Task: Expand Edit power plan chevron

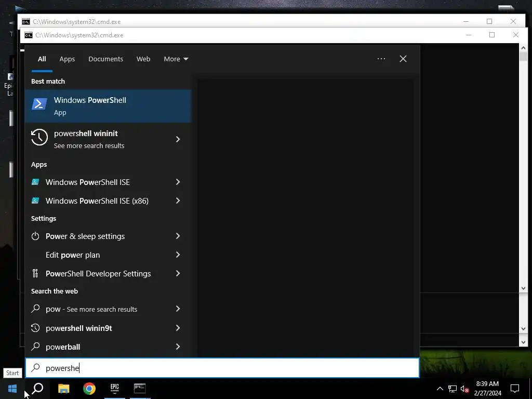Action: click(x=178, y=255)
